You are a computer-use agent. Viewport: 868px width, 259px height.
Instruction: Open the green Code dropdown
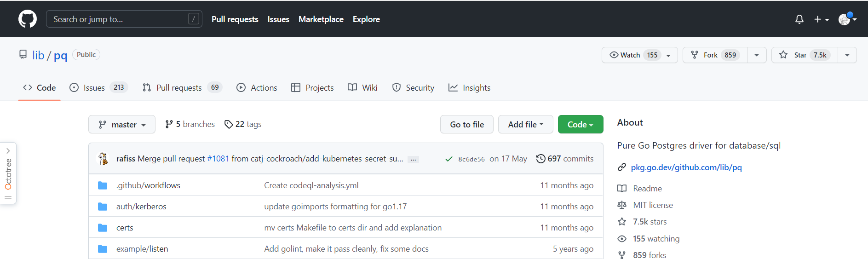pos(580,124)
